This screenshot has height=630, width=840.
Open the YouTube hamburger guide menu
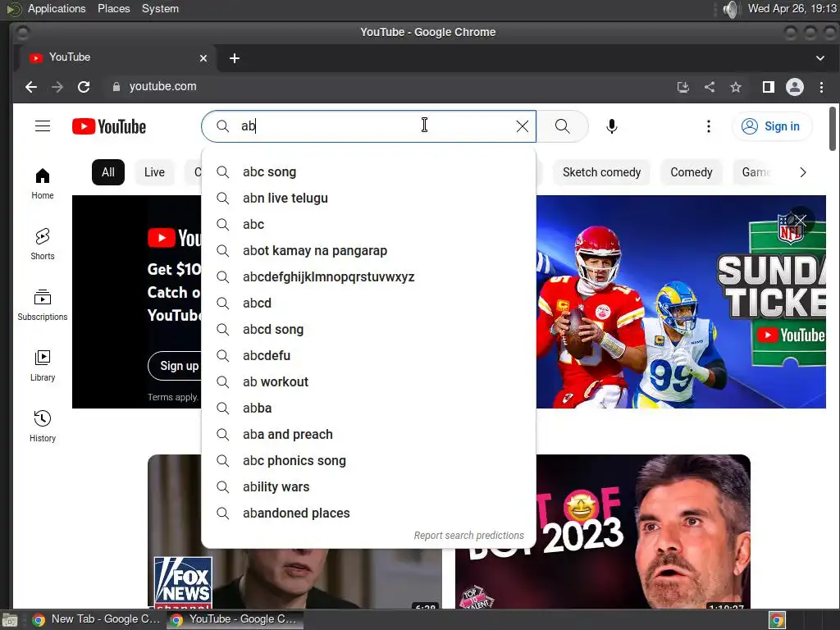pos(43,126)
